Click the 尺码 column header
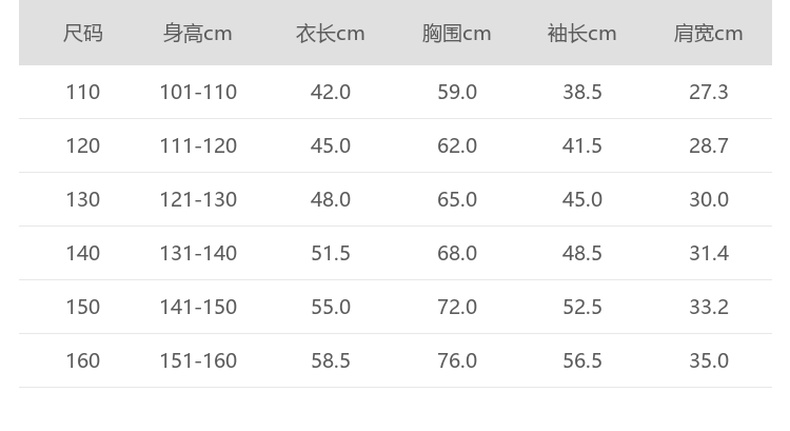Viewport: 790px width, 431px height. pos(83,33)
